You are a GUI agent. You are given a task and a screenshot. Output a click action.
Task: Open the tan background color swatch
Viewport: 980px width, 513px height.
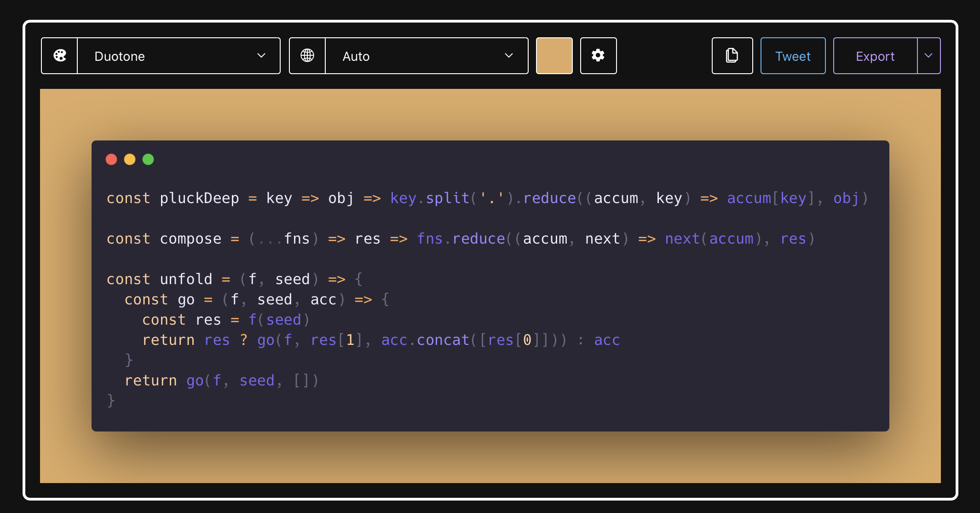[554, 56]
